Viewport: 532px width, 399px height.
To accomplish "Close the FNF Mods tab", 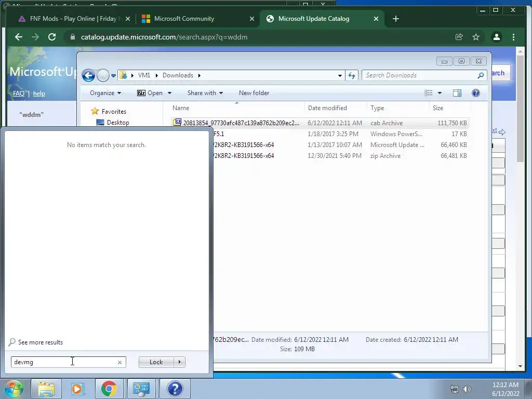I will tap(128, 19).
